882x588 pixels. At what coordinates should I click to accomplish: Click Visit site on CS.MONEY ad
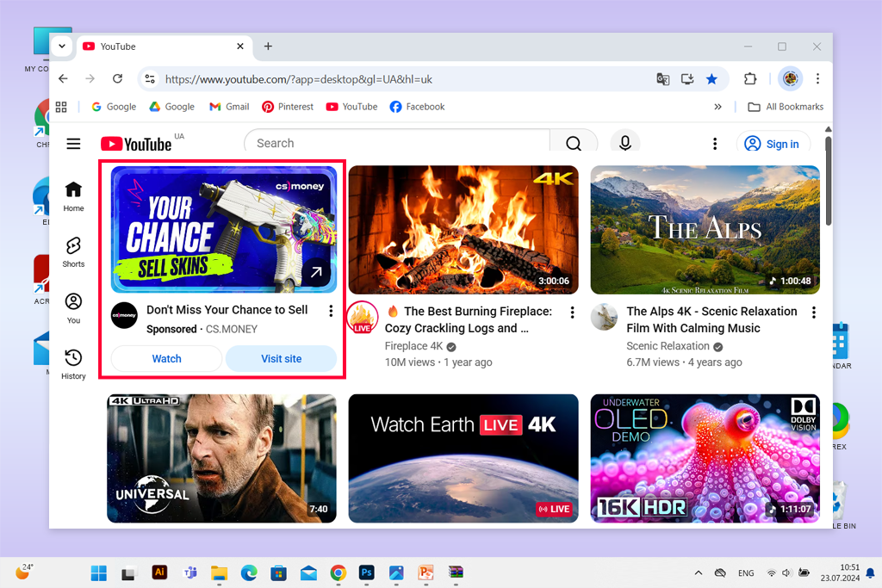tap(282, 359)
